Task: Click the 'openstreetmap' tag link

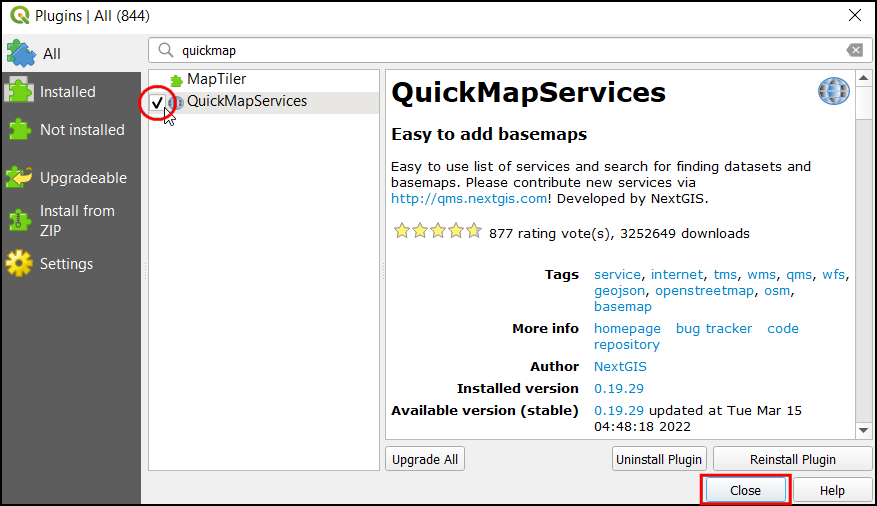Action: [705, 291]
